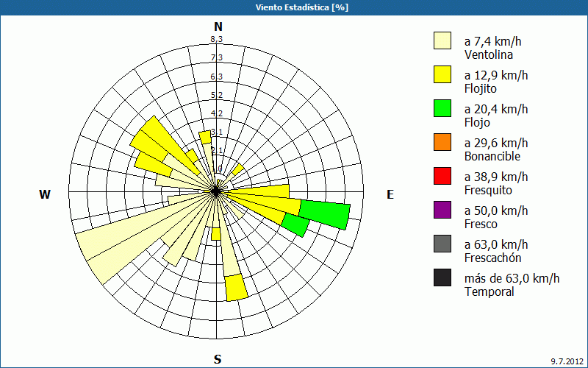This screenshot has width=588, height=368.
Task: Click the 'a 50,0 km/h' legend text
Action: tap(496, 210)
